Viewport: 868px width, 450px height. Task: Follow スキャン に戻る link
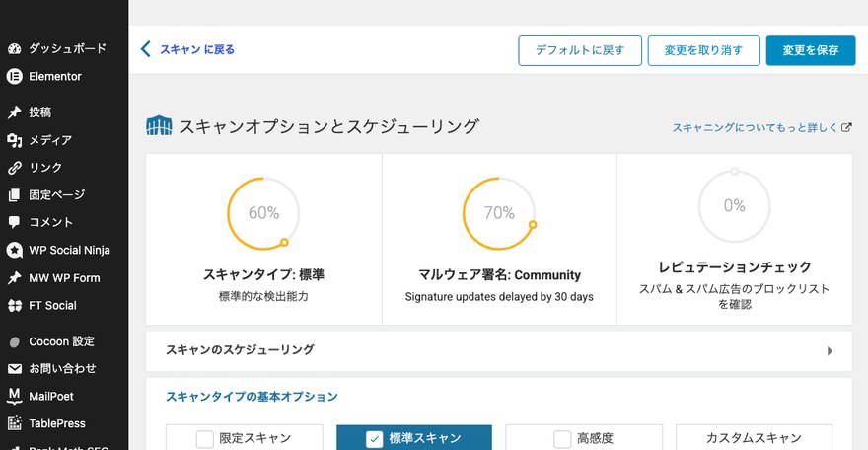tap(197, 49)
